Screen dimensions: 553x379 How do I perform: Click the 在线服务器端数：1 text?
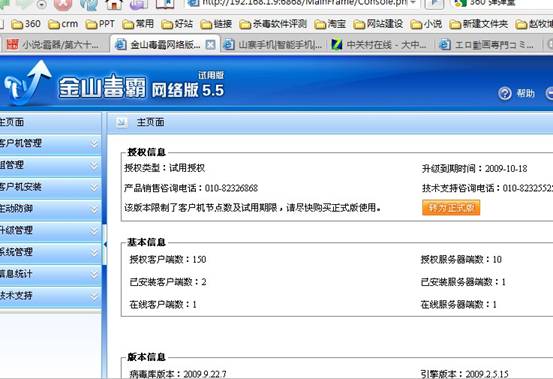459,305
